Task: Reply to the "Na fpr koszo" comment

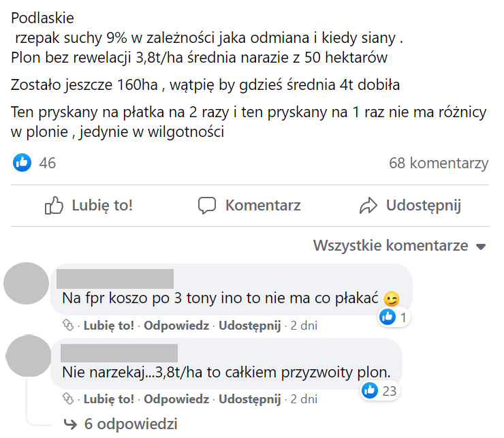Action: click(176, 326)
